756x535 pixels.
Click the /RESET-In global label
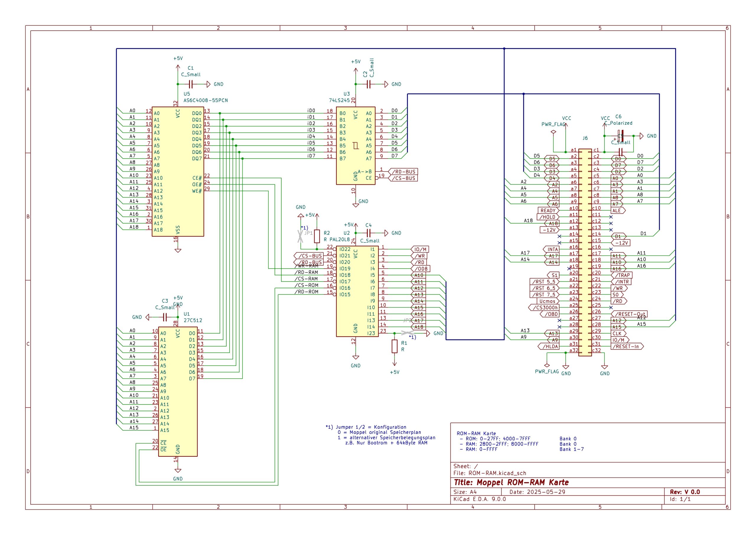(x=627, y=346)
